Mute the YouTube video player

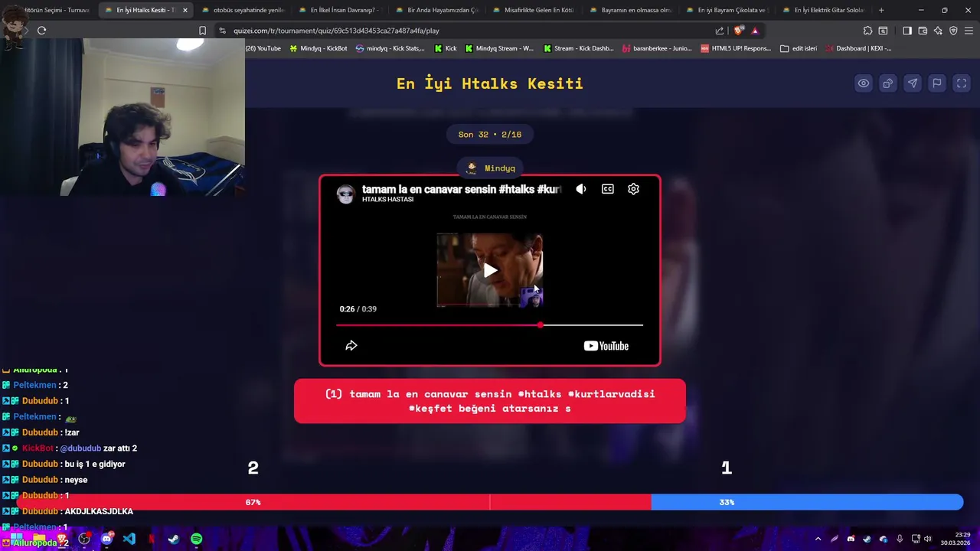[x=581, y=189]
